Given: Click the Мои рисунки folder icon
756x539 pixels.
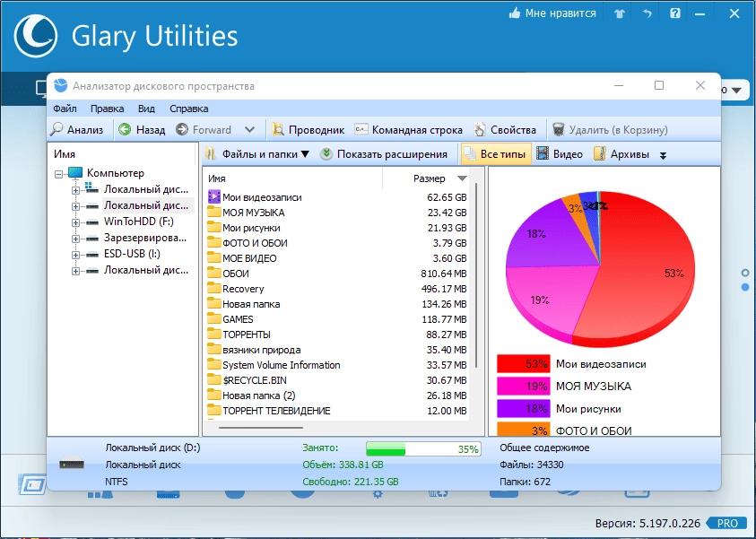Looking at the screenshot, I should point(213,228).
